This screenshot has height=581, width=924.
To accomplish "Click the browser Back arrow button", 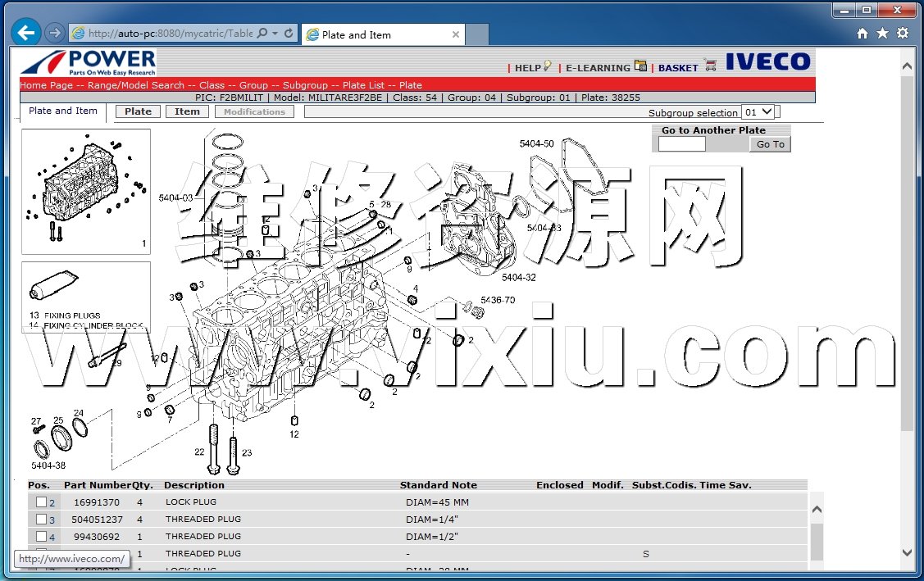I will pos(26,33).
